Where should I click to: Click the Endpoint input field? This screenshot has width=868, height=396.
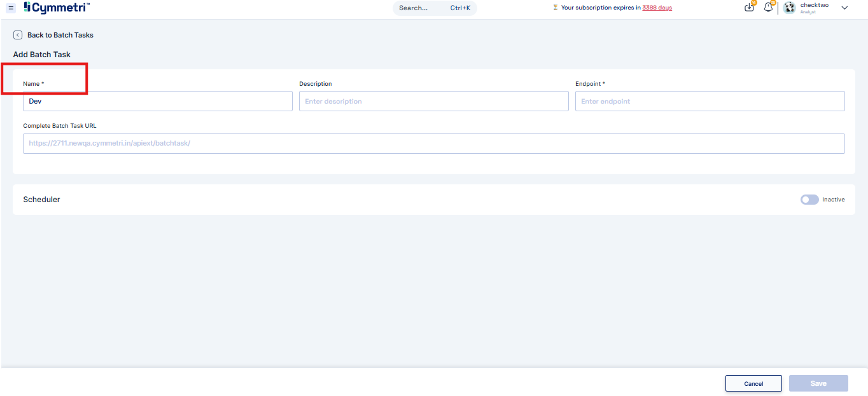pyautogui.click(x=710, y=101)
